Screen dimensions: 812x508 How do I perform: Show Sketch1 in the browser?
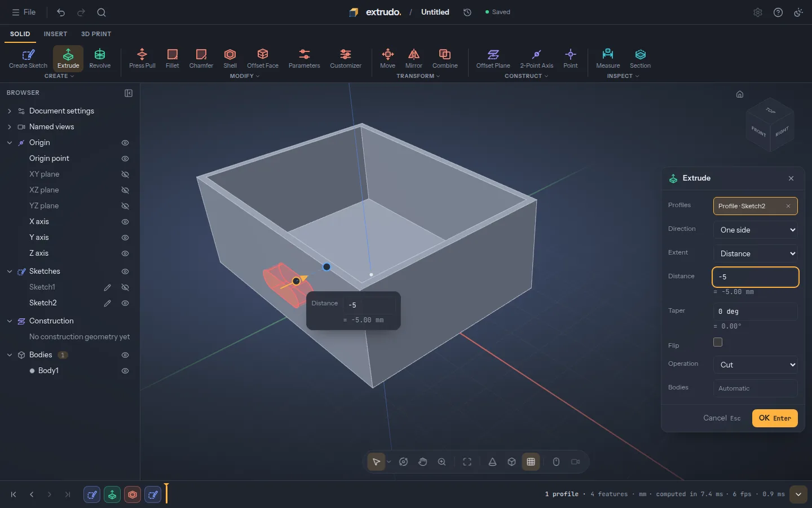(125, 287)
